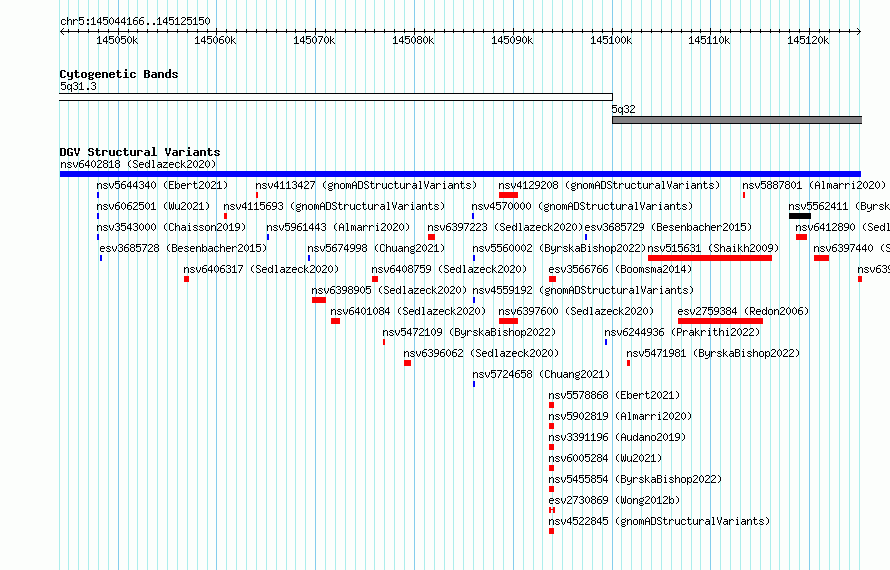This screenshot has height=570, width=890.
Task: Open variant nsv6397223 (Sedlazeck2020)
Action: (x=505, y=227)
